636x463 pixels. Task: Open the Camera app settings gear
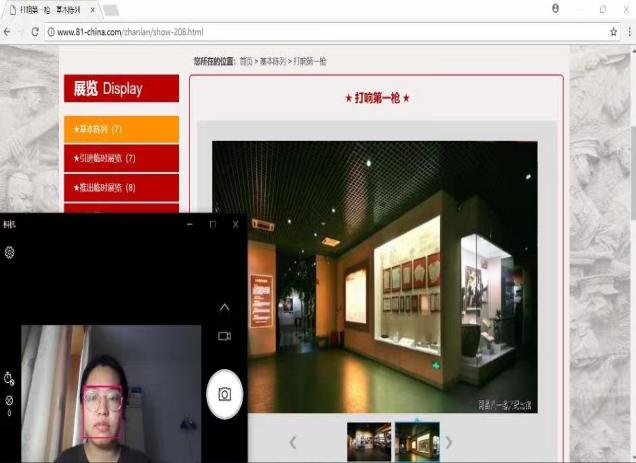click(9, 252)
